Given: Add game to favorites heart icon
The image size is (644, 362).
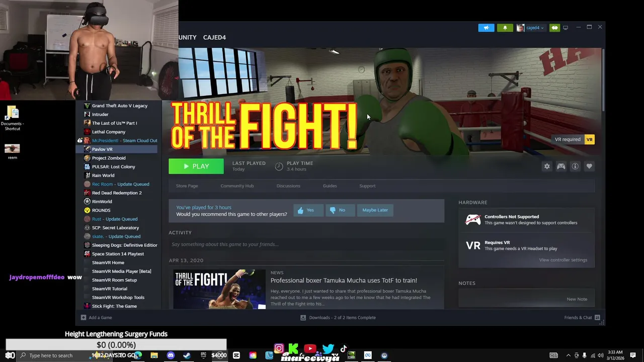Looking at the screenshot, I should 589,166.
